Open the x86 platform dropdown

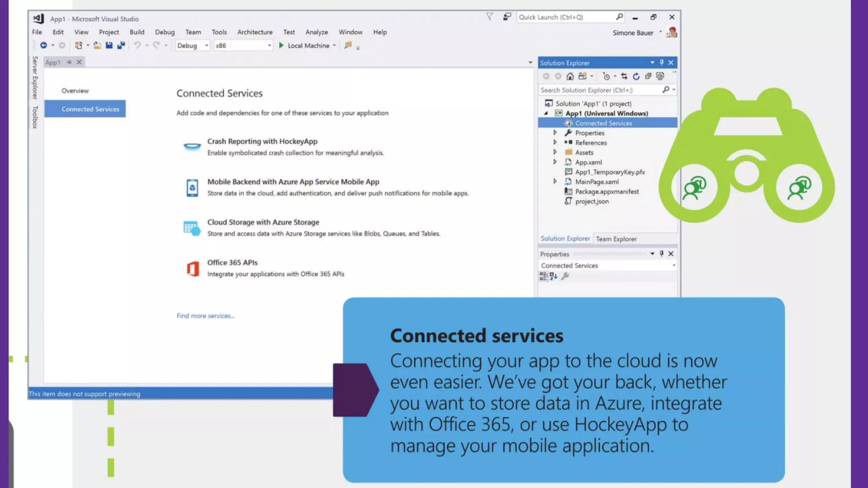click(269, 45)
